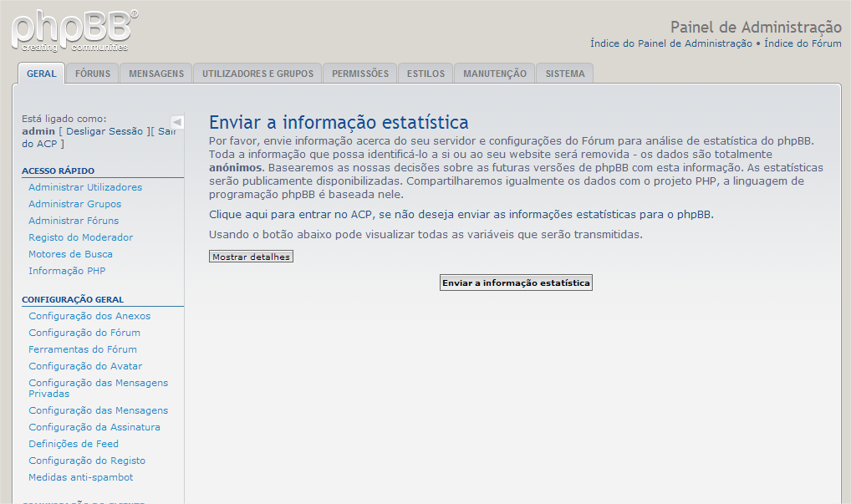Viewport: 851px width, 504px height.
Task: Go to the Permissões tab
Action: pos(359,74)
